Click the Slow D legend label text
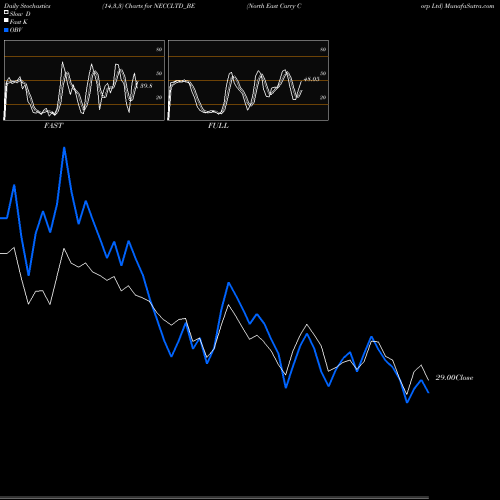 [x=20, y=14]
